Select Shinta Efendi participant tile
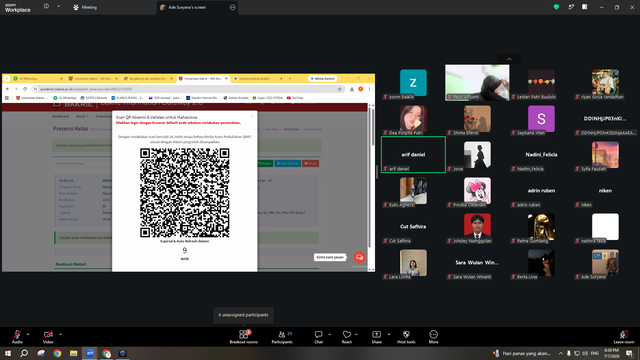 tap(477, 119)
